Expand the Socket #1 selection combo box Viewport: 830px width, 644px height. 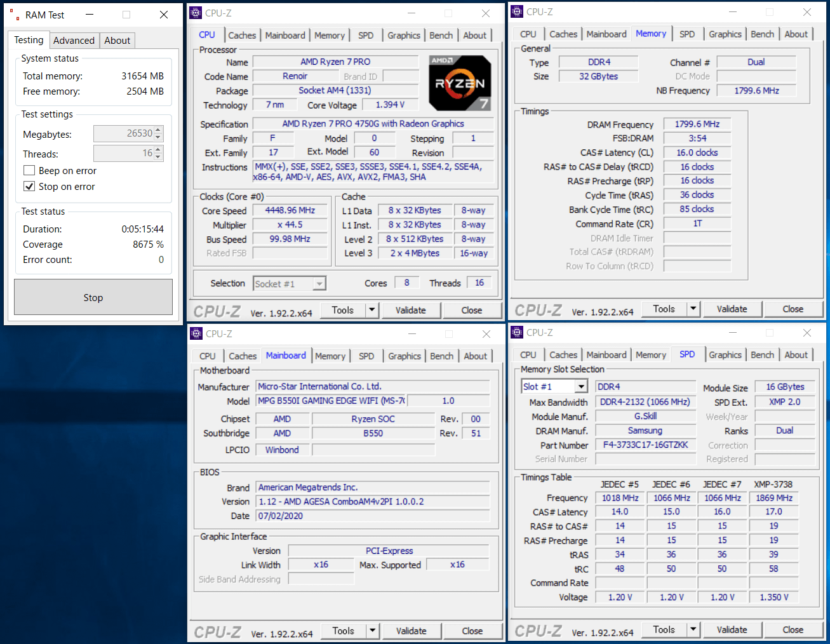(319, 284)
